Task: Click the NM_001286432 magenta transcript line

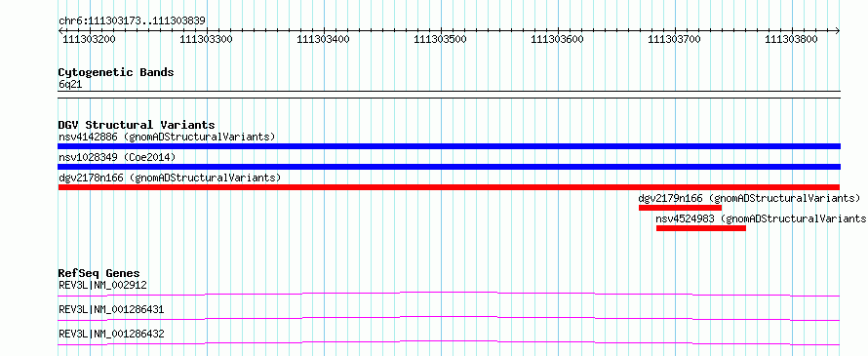Action: (449, 342)
